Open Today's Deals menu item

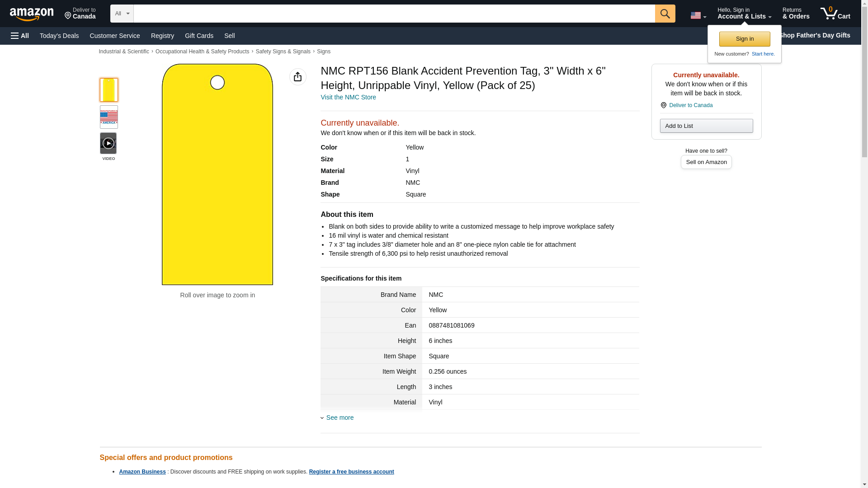[x=59, y=36]
